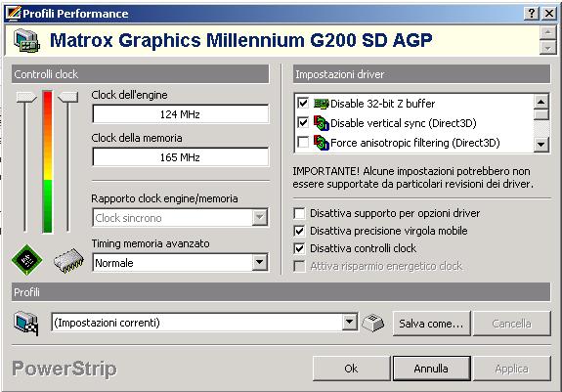This screenshot has height=392, width=562.
Task: Click the keyboard hotkey icon next to profile list
Action: pyautogui.click(x=372, y=323)
